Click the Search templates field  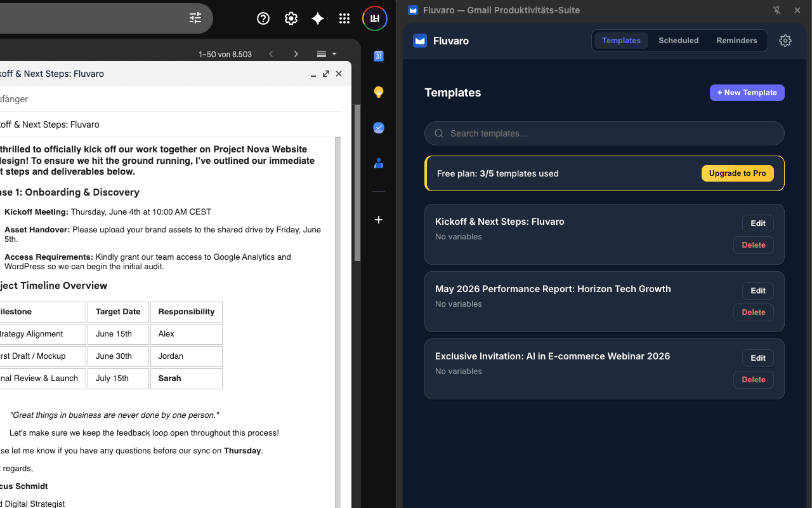pyautogui.click(x=605, y=133)
